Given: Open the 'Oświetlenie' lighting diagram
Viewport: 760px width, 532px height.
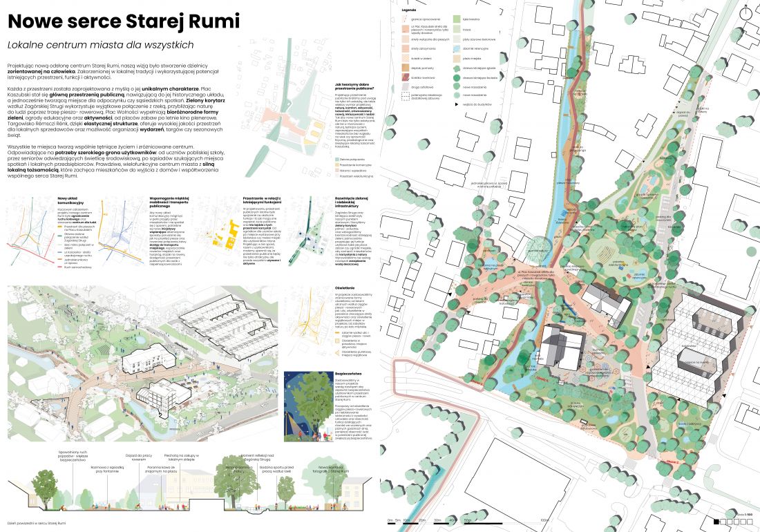Looking at the screenshot, I should [x=309, y=321].
